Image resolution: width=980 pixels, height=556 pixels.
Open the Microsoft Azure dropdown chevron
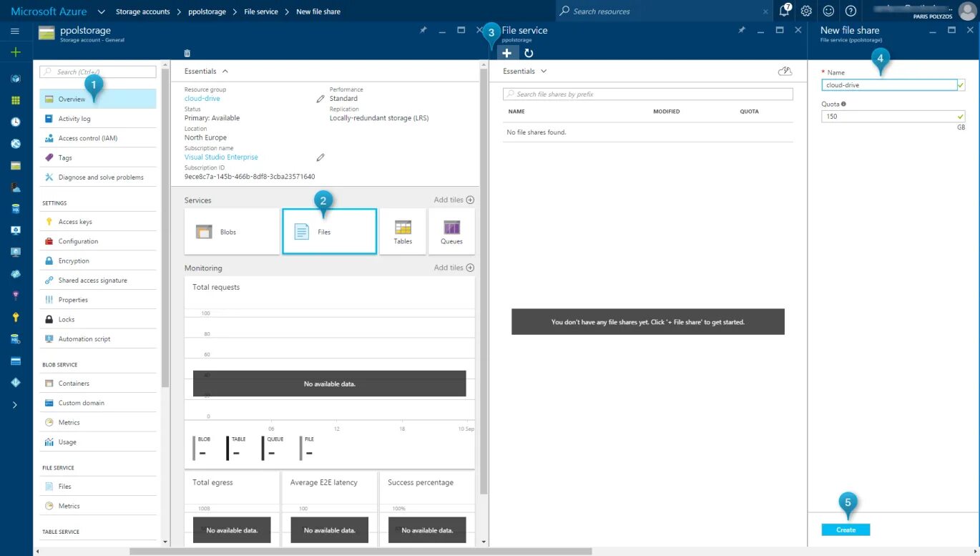coord(102,11)
